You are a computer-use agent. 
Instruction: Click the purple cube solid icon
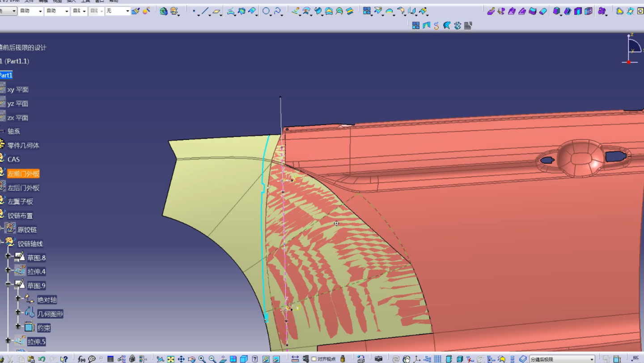pyautogui.click(x=556, y=11)
